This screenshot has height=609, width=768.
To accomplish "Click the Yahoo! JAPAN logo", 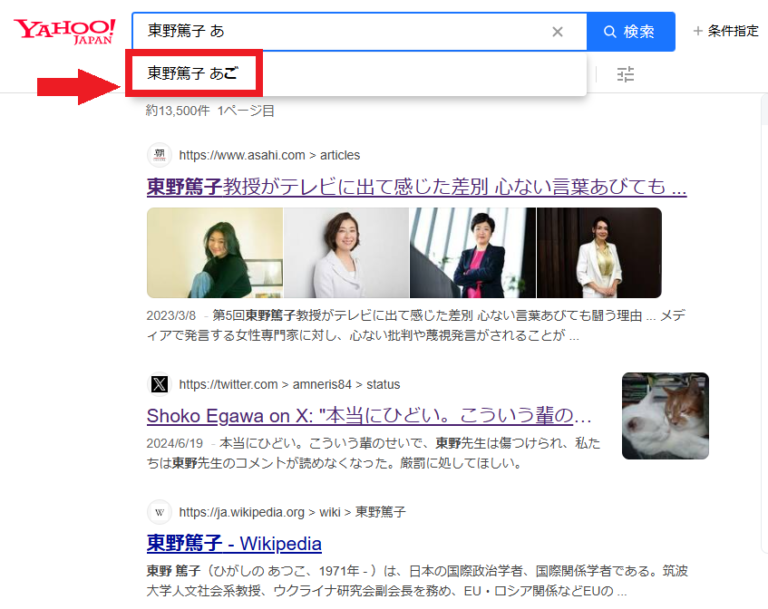I will click(64, 32).
